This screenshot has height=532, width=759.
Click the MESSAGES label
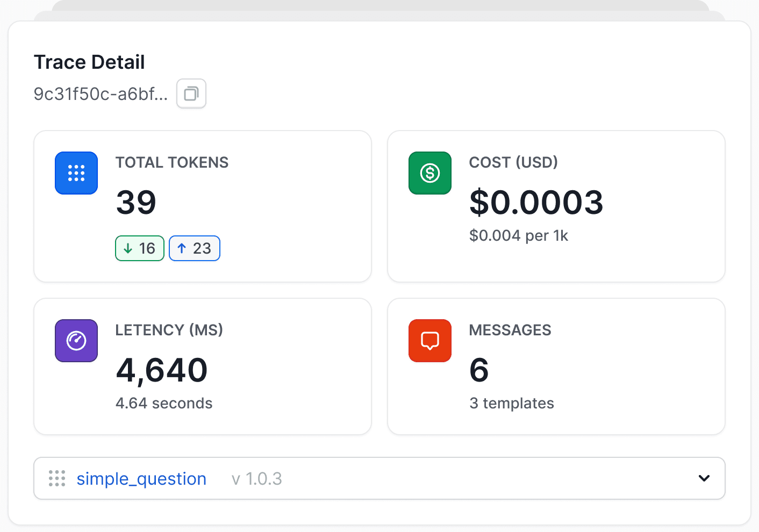[x=510, y=330]
